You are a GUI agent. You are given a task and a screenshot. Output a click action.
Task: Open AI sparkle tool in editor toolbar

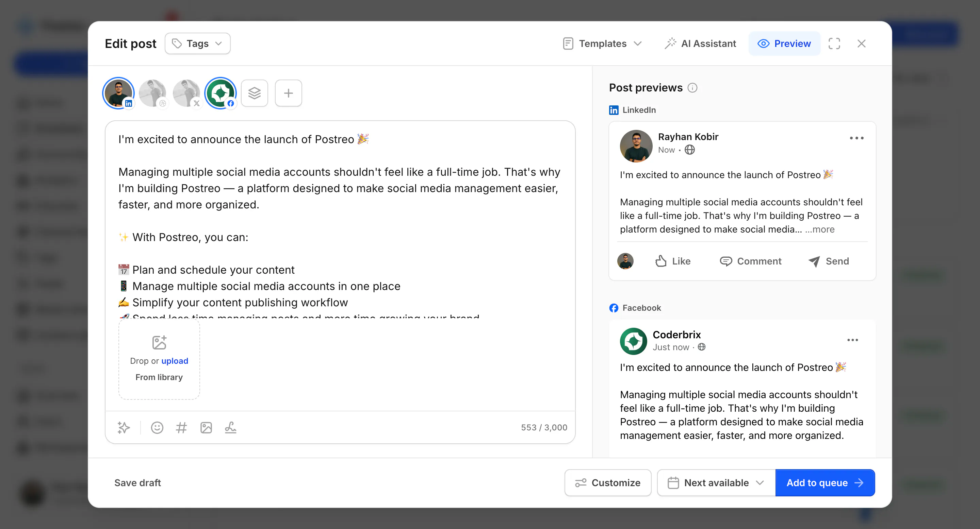(124, 428)
